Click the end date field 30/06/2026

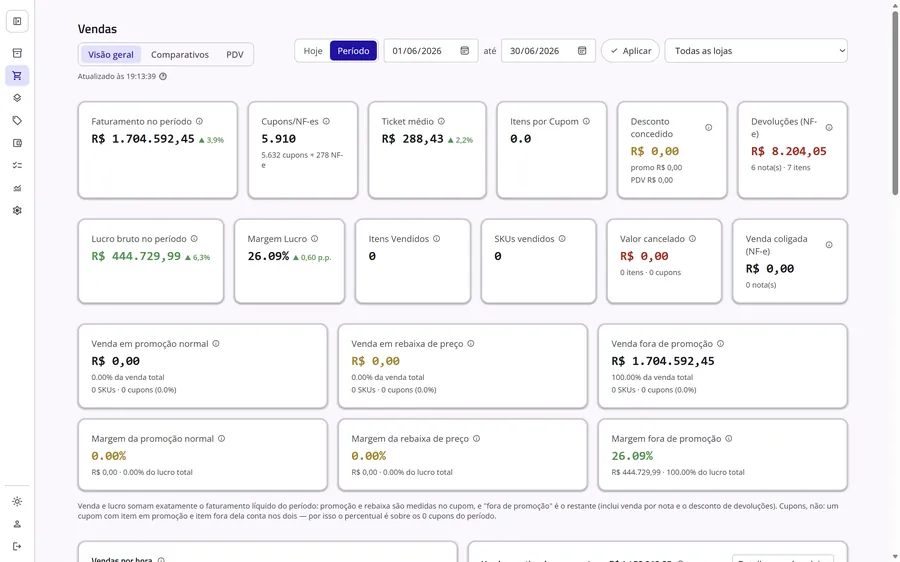click(x=548, y=51)
